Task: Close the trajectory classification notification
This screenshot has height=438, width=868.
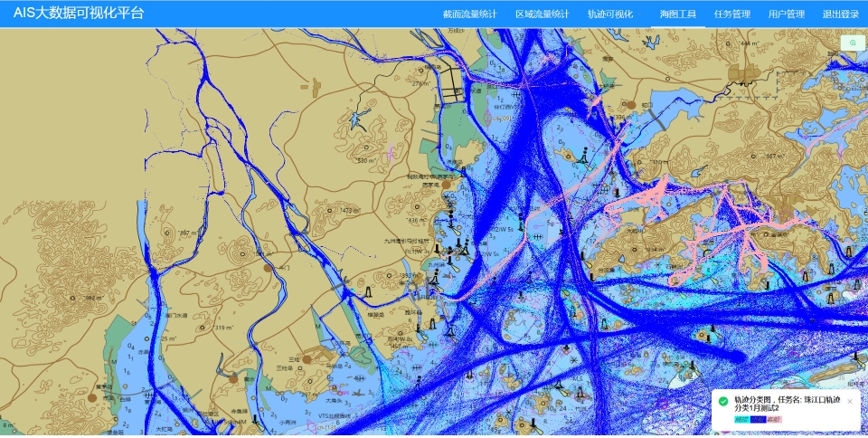Action: [850, 400]
